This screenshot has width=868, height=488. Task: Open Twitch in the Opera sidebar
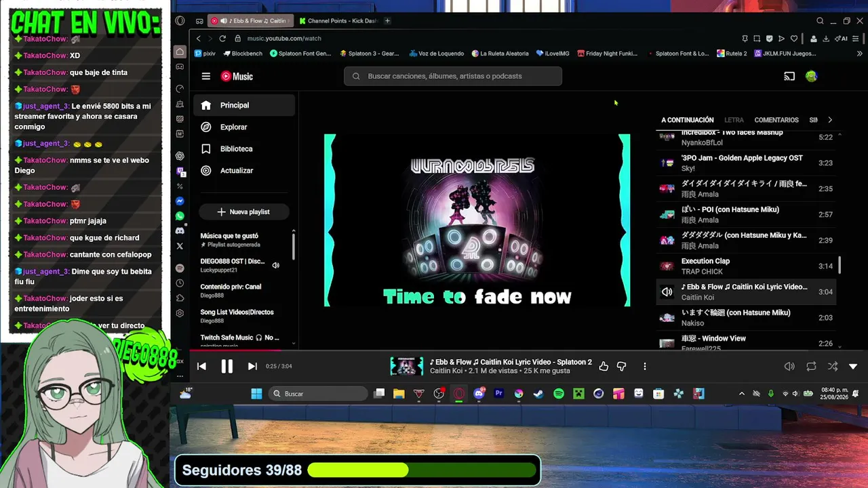[x=180, y=171]
